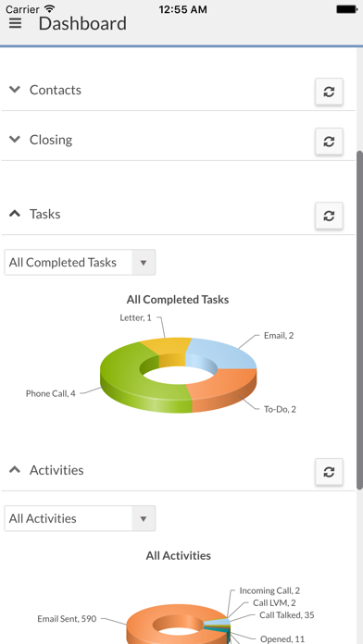Tap the Dashboard title text
Image resolution: width=363 pixels, height=644 pixels.
pyautogui.click(x=82, y=23)
